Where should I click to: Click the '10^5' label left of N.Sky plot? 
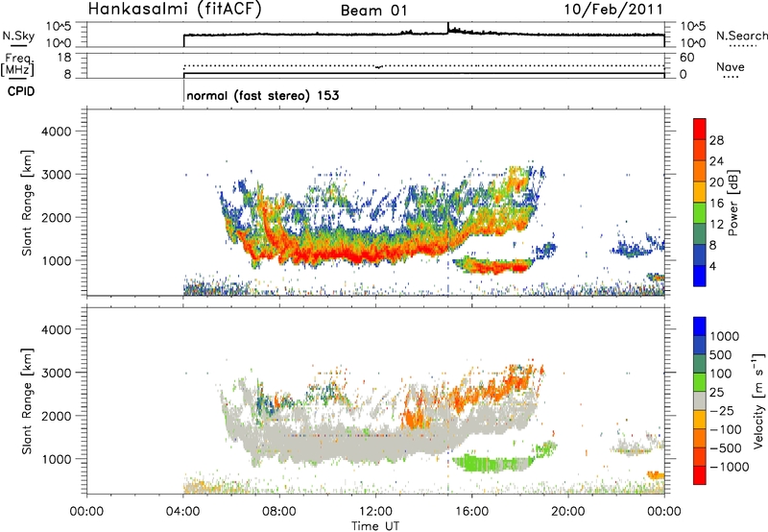(x=58, y=26)
